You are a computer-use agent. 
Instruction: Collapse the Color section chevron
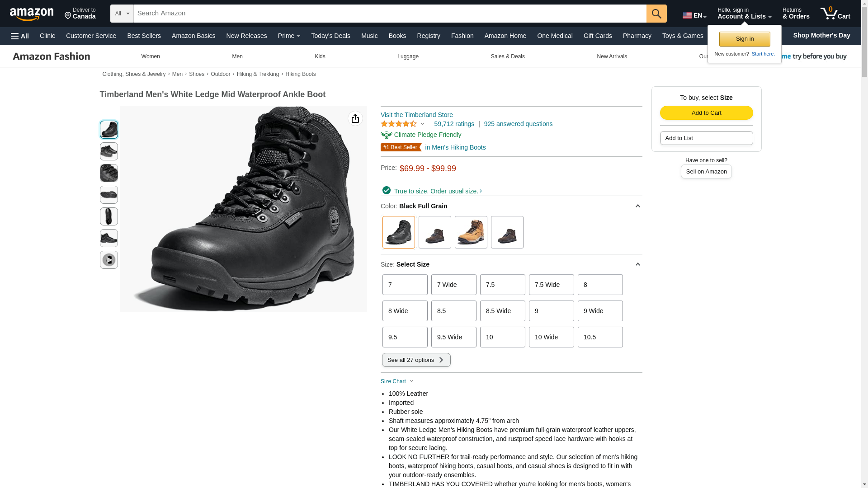[637, 206]
